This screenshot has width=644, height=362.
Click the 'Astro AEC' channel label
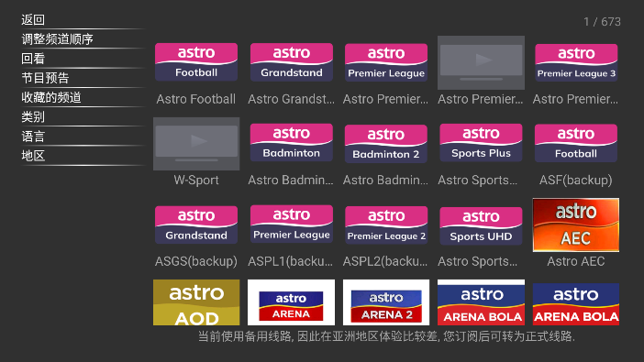tap(576, 261)
